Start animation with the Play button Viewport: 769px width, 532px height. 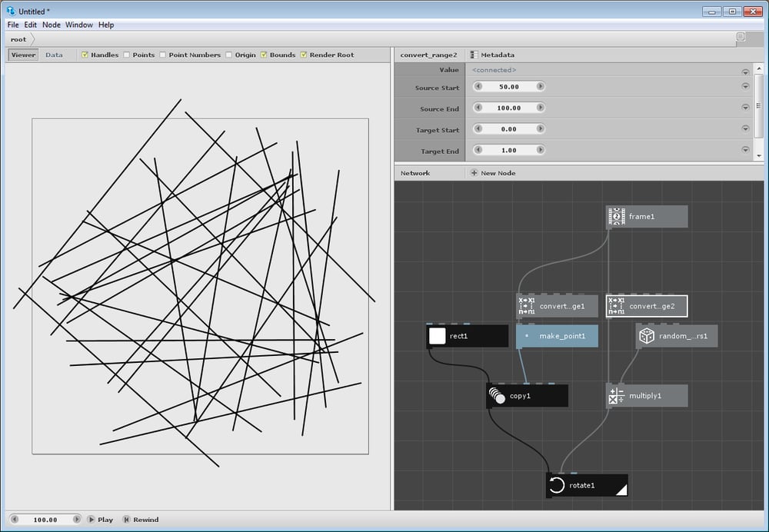pos(101,519)
